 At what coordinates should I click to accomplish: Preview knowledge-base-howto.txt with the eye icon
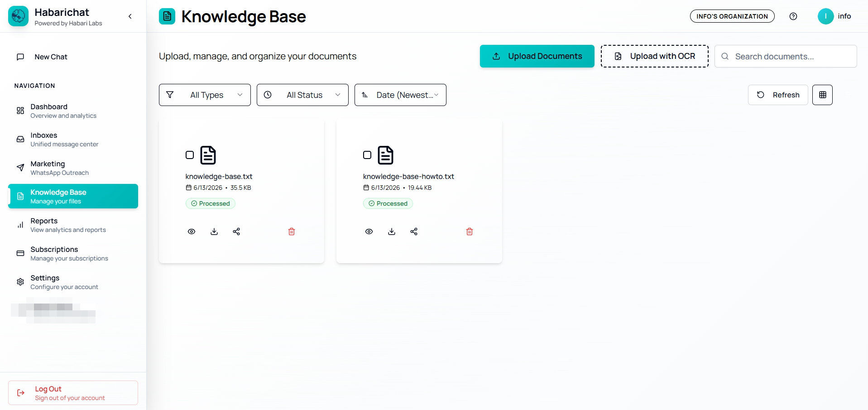tap(369, 232)
